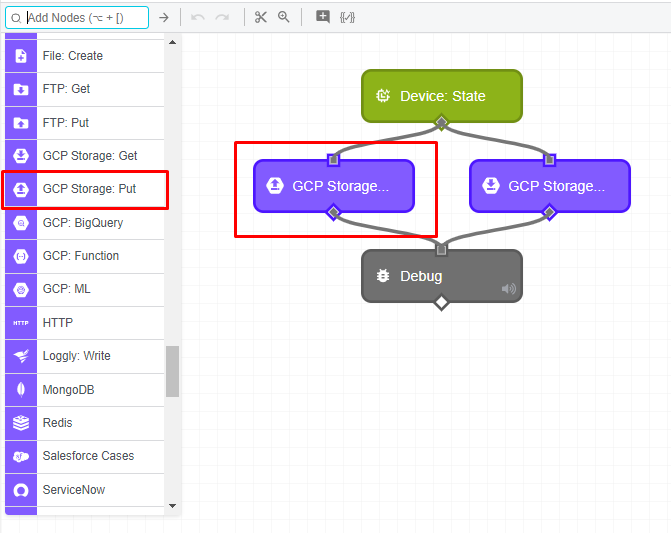Select the left GCP Storage upload node
The height and width of the screenshot is (533, 671).
pos(334,186)
